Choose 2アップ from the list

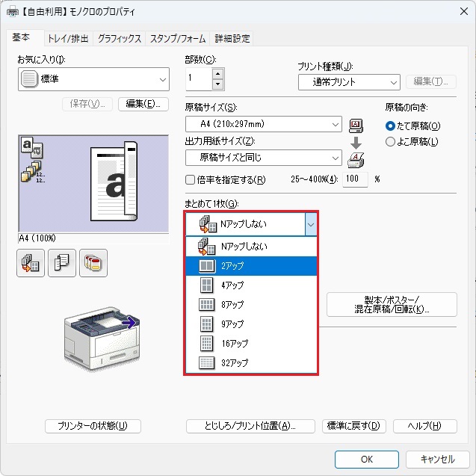pyautogui.click(x=251, y=266)
